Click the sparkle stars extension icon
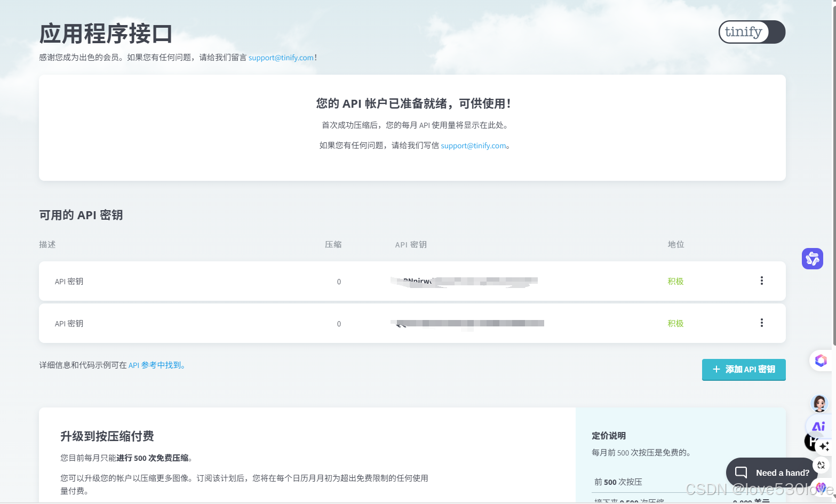Image resolution: width=836 pixels, height=504 pixels. 824,446
